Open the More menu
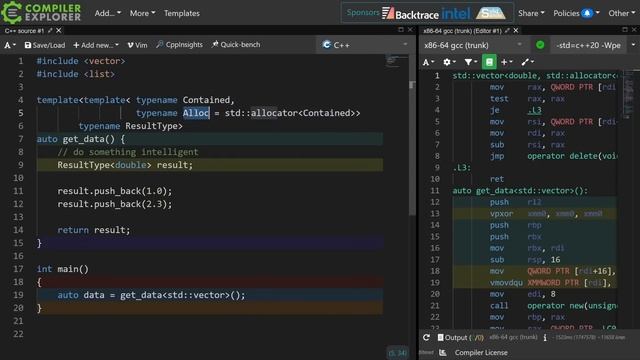This screenshot has height=360, width=640. (142, 13)
